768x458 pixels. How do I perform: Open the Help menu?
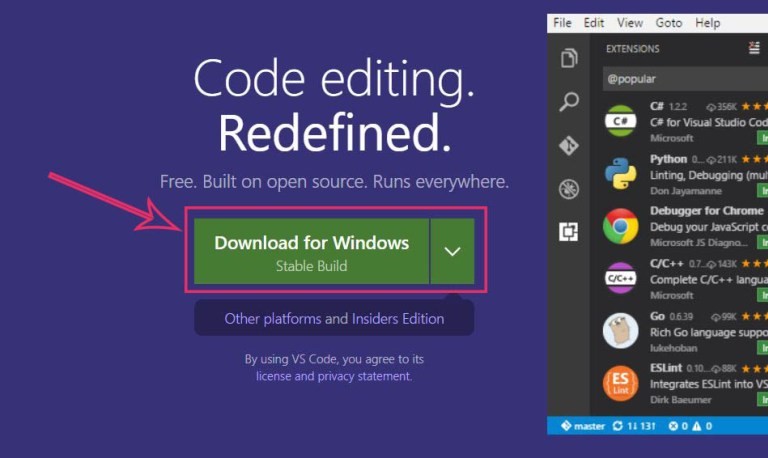pyautogui.click(x=708, y=23)
